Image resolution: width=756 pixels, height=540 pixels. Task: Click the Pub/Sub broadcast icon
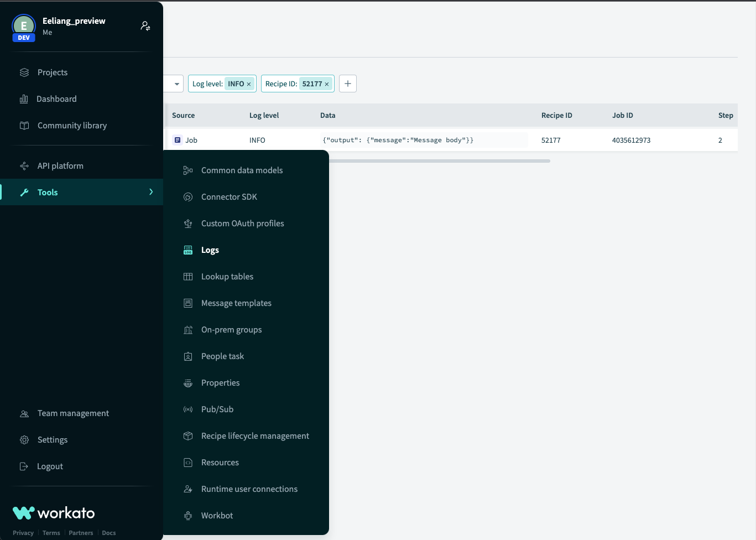188,409
